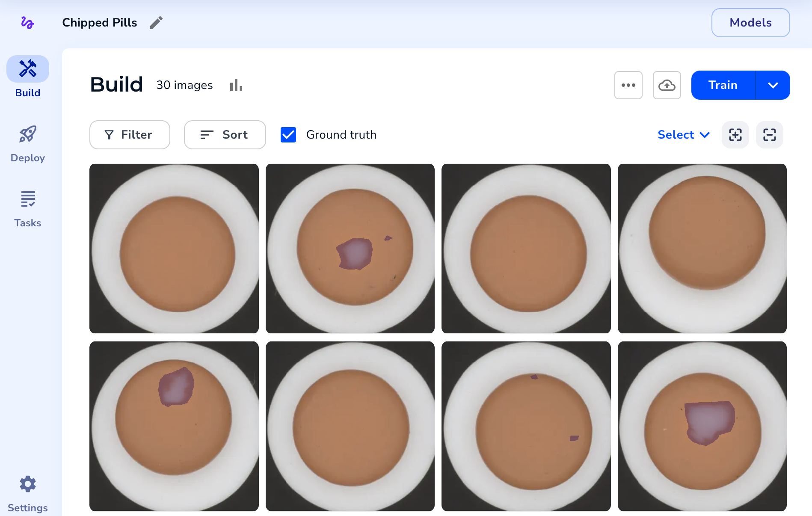
Task: Open second thumbnail in second row
Action: click(x=350, y=426)
